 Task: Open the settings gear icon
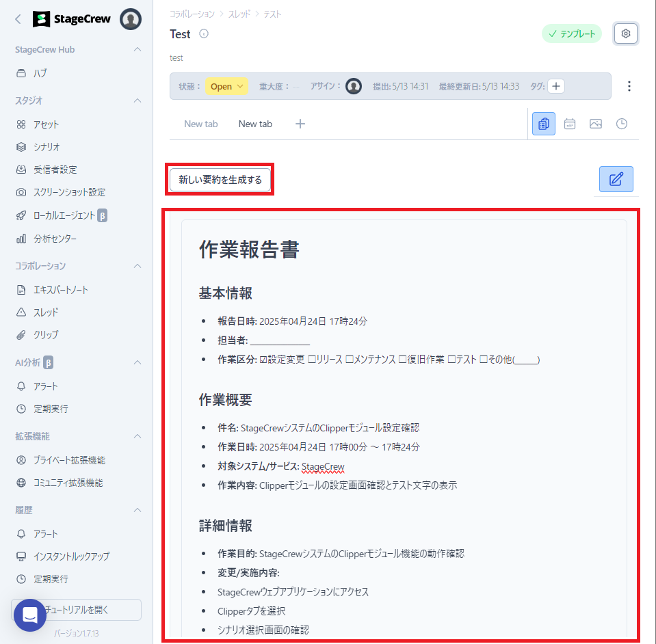coord(625,33)
